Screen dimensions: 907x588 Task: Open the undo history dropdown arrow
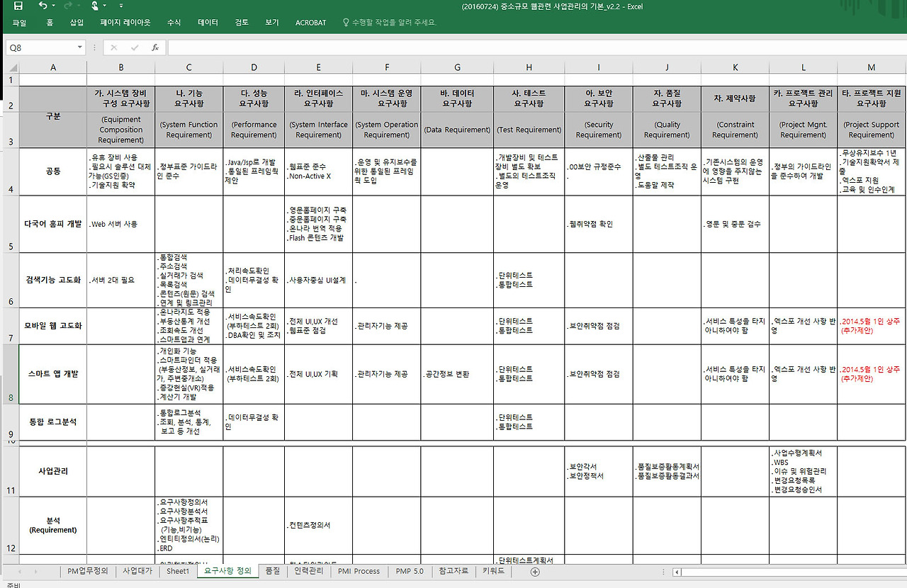54,6
